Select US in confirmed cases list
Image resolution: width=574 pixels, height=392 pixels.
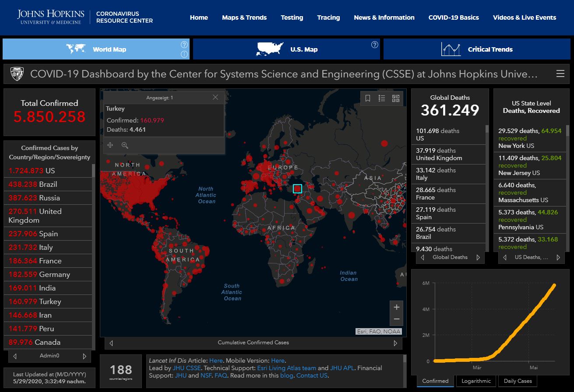[x=48, y=171]
